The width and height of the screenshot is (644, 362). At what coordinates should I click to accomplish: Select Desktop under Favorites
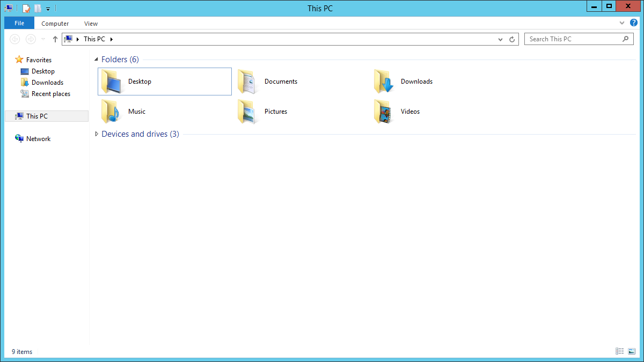click(43, 71)
